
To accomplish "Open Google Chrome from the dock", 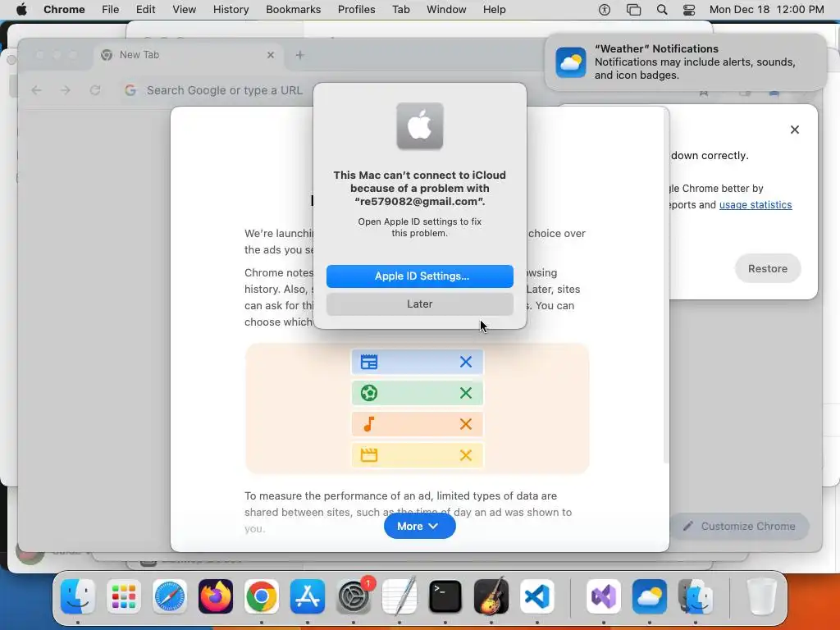I will [262, 596].
